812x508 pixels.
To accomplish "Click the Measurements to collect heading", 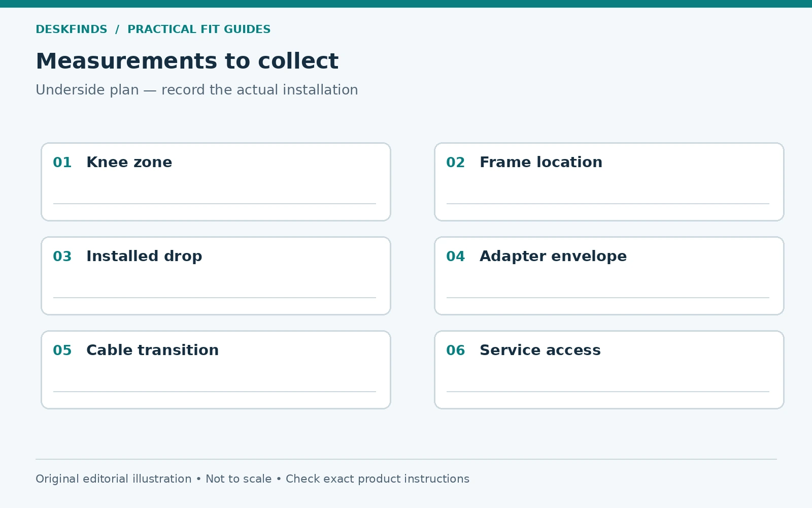I will (187, 61).
